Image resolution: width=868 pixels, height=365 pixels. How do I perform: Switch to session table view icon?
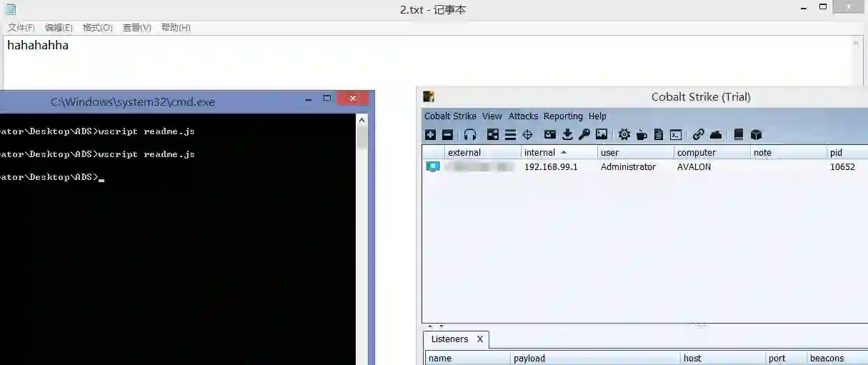[510, 134]
